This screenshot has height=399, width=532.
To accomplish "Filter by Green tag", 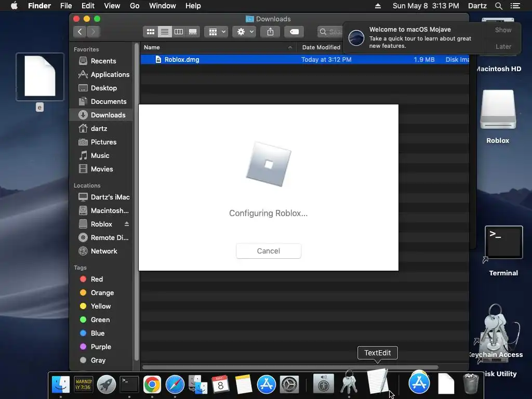I will [100, 320].
